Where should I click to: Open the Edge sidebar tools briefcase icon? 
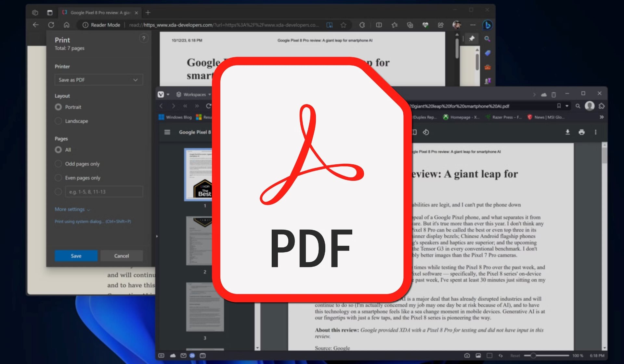[487, 67]
